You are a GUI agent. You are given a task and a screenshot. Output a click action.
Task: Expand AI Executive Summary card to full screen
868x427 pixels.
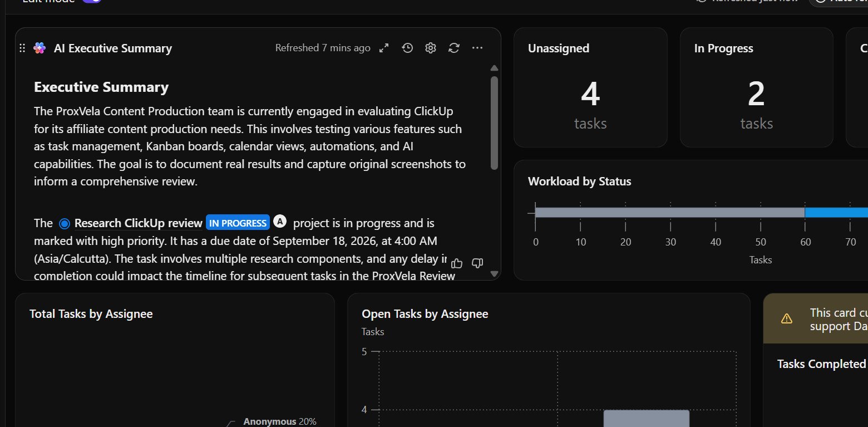[x=384, y=48]
